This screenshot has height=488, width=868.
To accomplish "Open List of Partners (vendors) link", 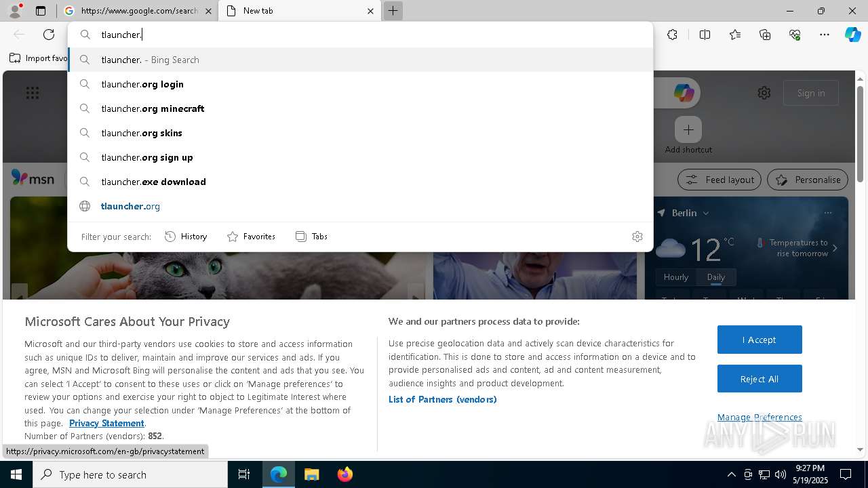I will [443, 399].
